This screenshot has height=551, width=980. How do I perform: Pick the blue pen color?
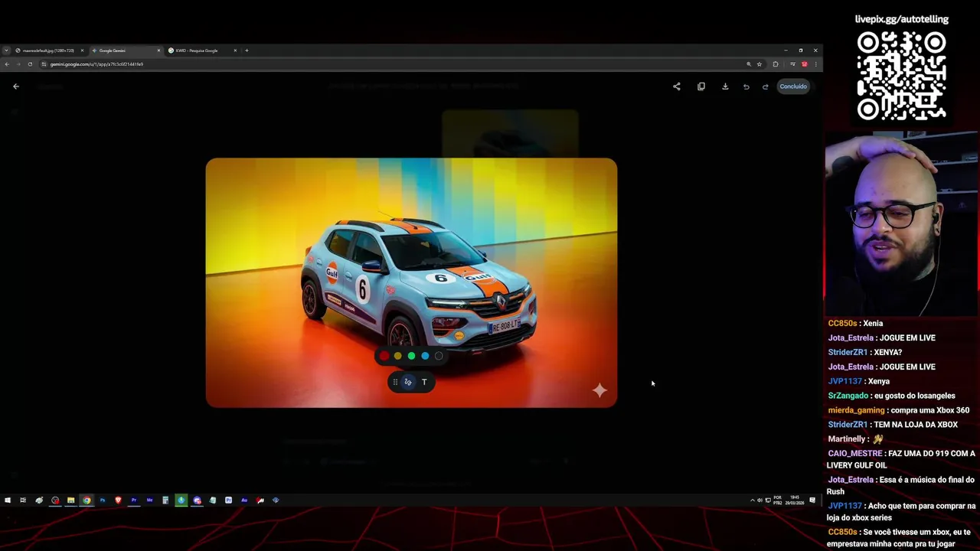[x=425, y=356]
